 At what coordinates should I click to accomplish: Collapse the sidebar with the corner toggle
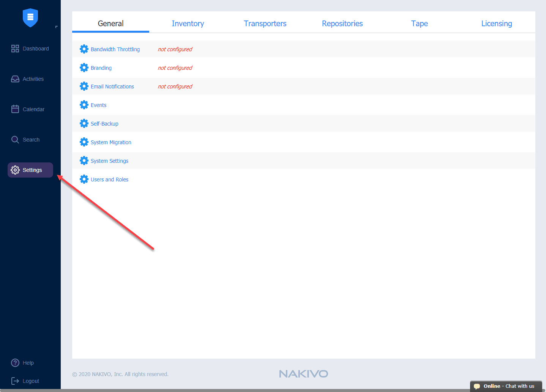57,27
